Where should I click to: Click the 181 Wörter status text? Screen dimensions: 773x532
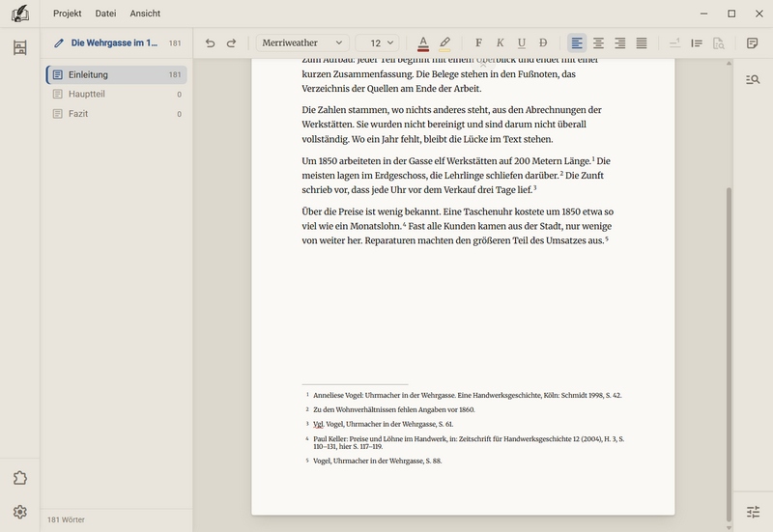point(66,519)
